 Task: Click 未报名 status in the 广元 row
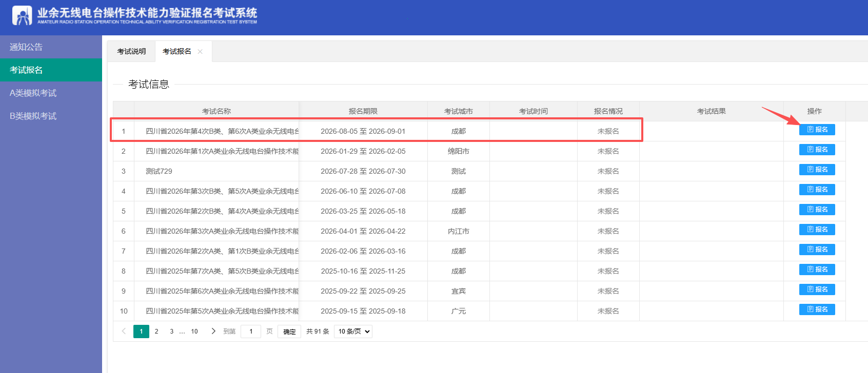[x=608, y=311]
